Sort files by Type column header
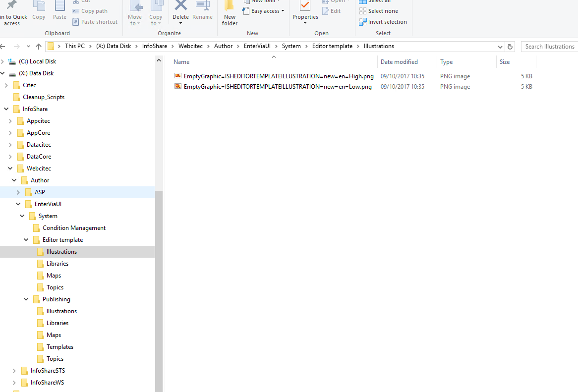Screen dimensions: 578x392 (x=446, y=62)
